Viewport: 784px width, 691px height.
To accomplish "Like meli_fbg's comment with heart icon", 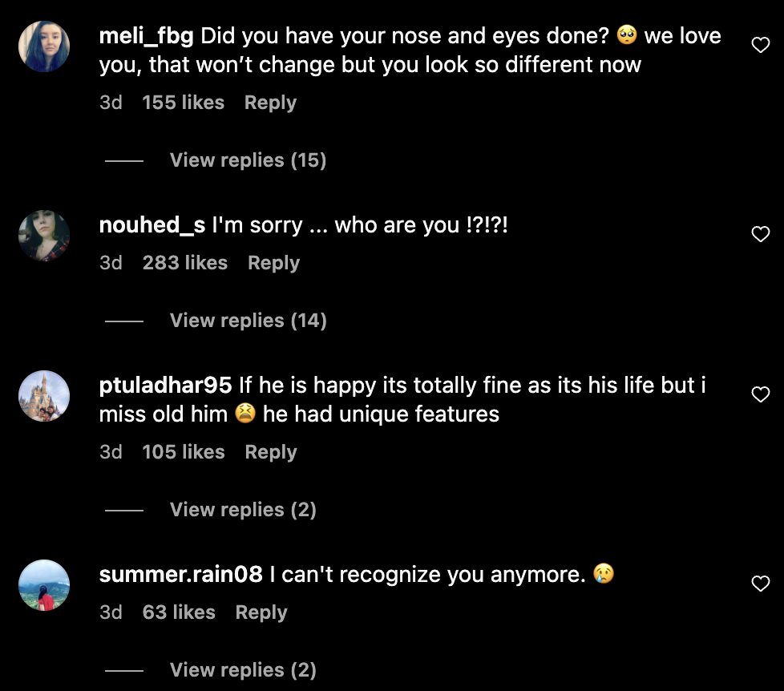I will coord(760,46).
